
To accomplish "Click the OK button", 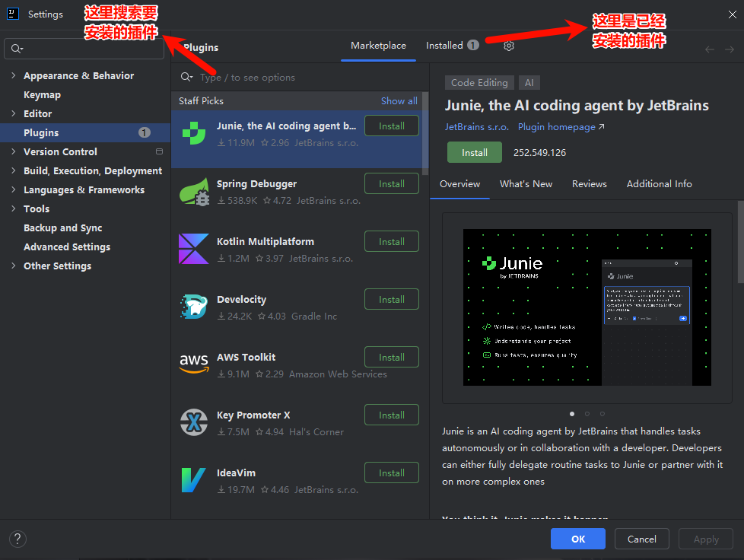I will tap(578, 539).
